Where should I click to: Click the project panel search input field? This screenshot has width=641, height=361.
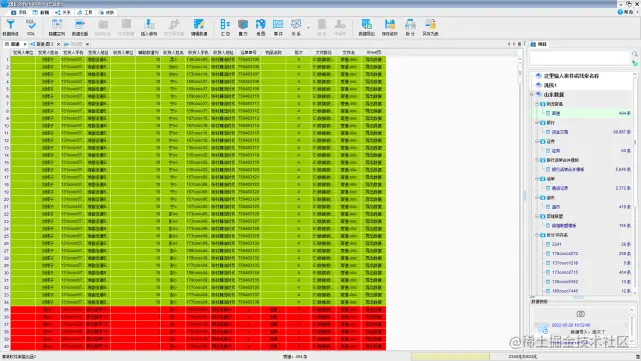tap(580, 58)
